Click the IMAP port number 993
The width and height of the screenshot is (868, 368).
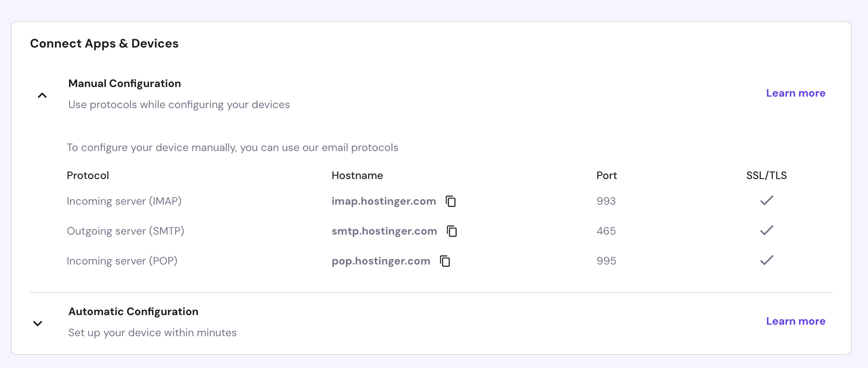point(606,201)
